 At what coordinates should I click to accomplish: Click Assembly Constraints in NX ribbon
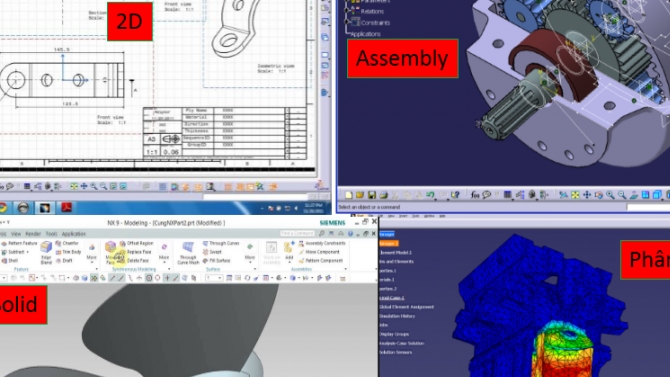322,243
